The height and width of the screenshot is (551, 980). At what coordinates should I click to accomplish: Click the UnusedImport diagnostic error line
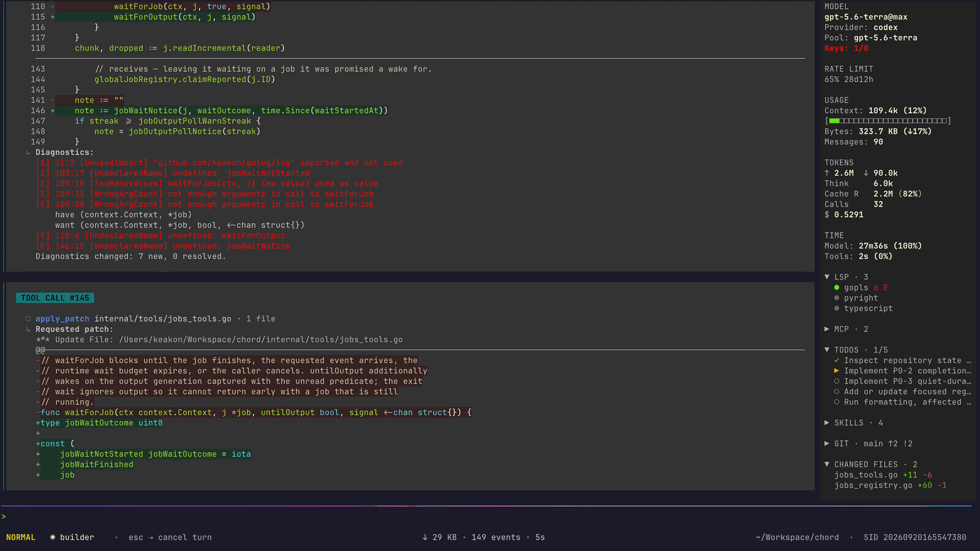pos(219,163)
